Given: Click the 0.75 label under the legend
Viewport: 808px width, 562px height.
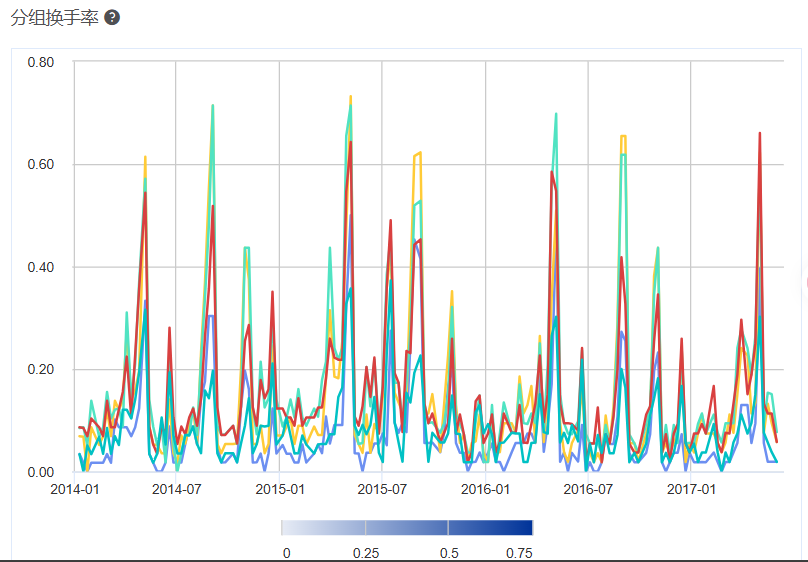Looking at the screenshot, I should pos(518,553).
